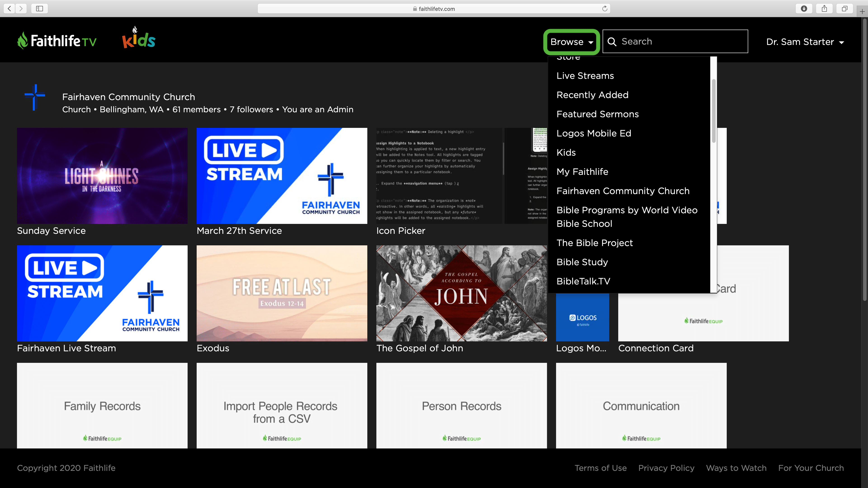The width and height of the screenshot is (868, 488).
Task: Select Bible Programs by World Video Bible School
Action: (627, 217)
